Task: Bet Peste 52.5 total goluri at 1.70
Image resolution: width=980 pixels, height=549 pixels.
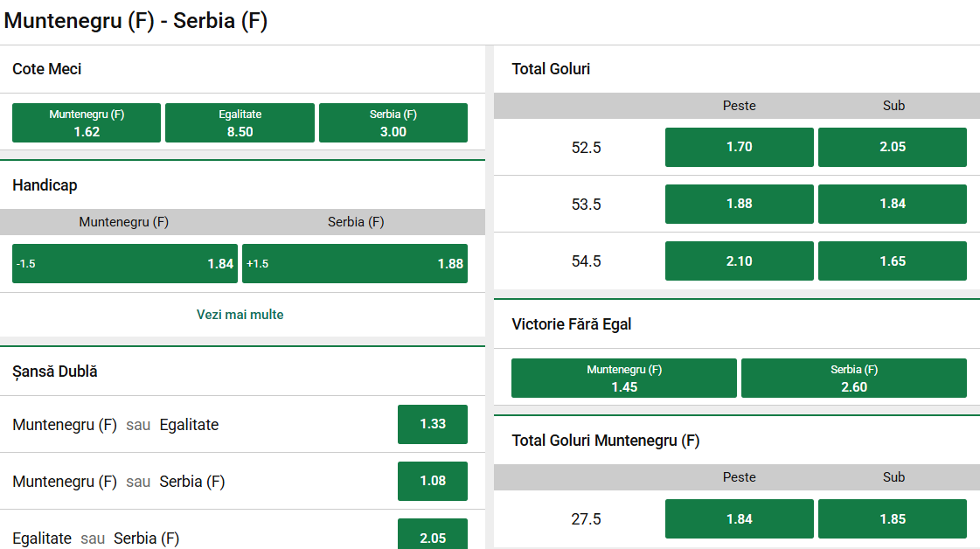Action: 739,147
